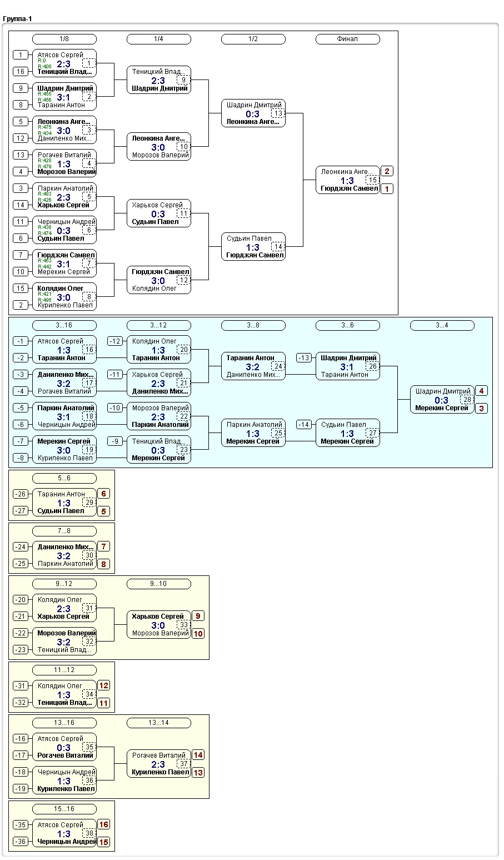The image size is (504, 860).
Task: Select the "1/4" round header
Action: point(159,39)
